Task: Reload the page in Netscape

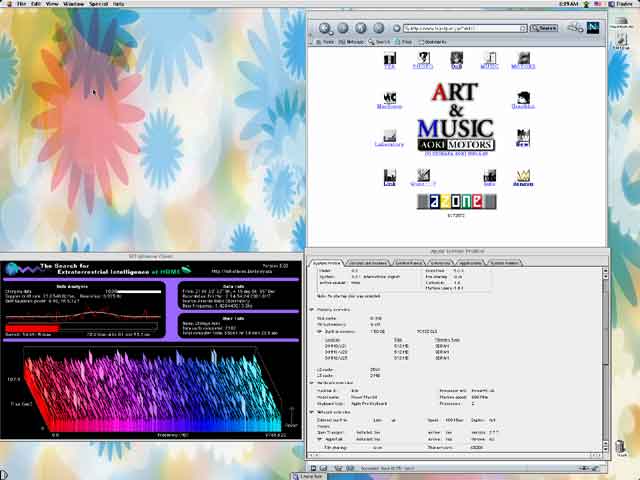Action: point(361,28)
